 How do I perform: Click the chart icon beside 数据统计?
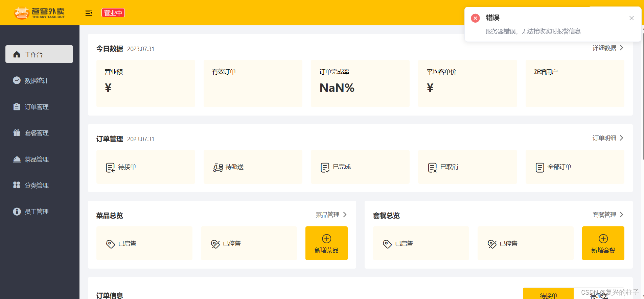17,80
